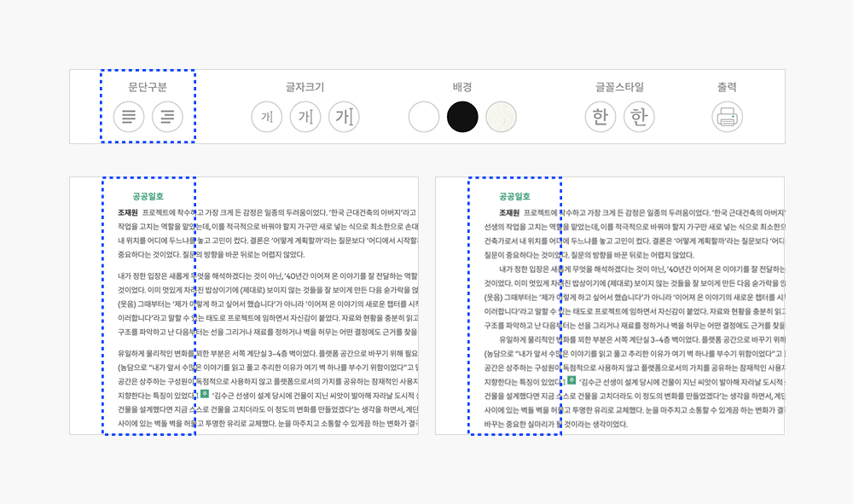Click the bold 조재원 name in the left preview

pyautogui.click(x=128, y=212)
